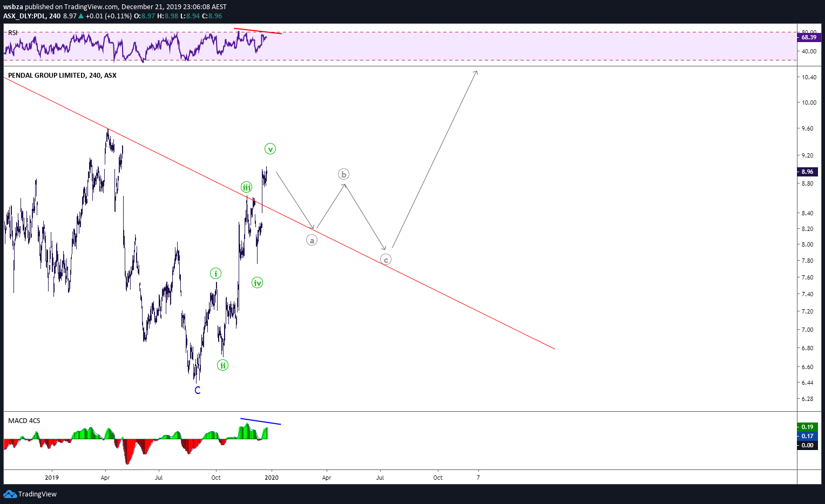This screenshot has height=504, width=825.
Task: Click the 8.40 price axis label
Action: pos(808,213)
